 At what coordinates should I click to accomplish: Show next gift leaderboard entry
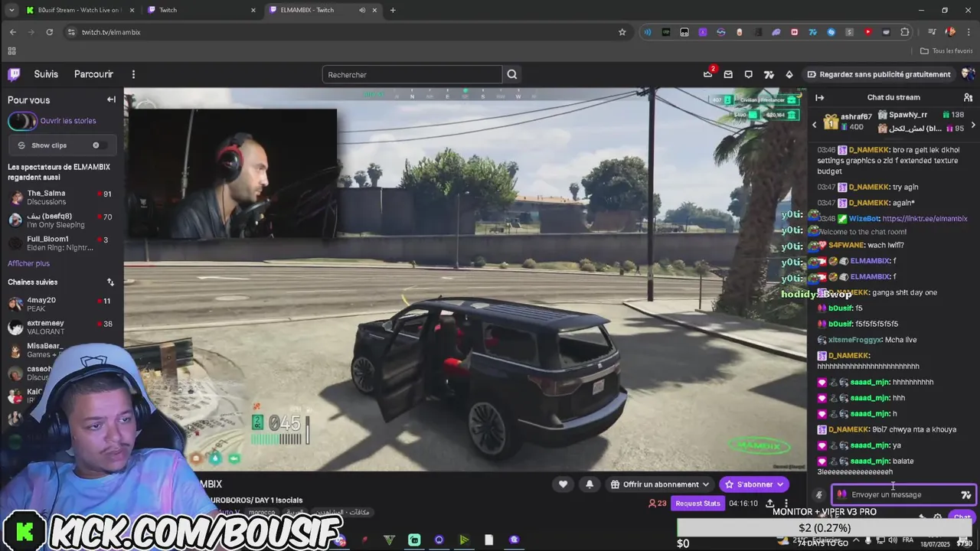tap(973, 125)
